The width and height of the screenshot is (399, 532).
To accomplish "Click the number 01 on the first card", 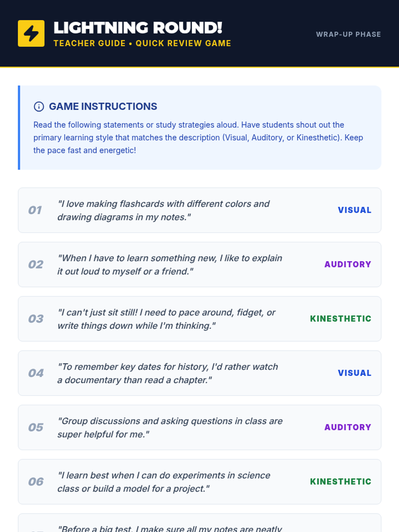I will click(35, 210).
